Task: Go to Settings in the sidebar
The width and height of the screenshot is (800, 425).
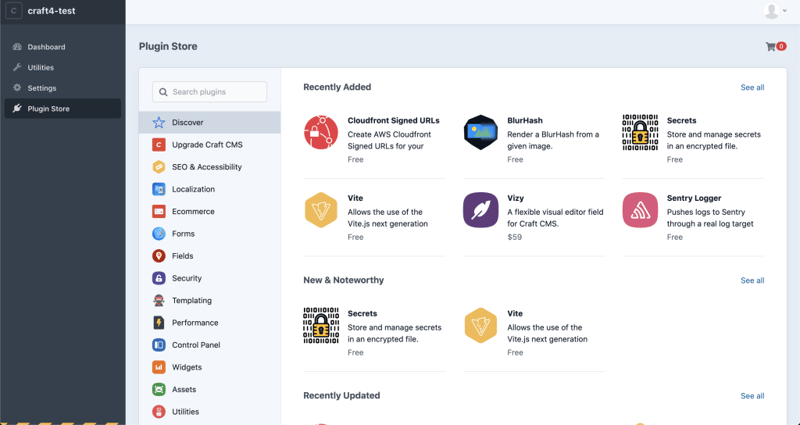Action: pos(42,88)
